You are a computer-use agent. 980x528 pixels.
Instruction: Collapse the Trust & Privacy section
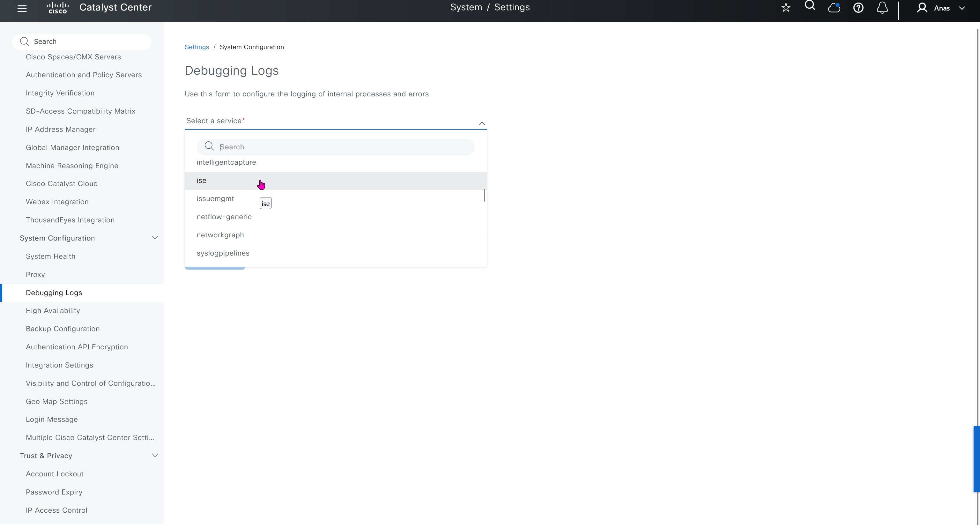[x=155, y=456]
